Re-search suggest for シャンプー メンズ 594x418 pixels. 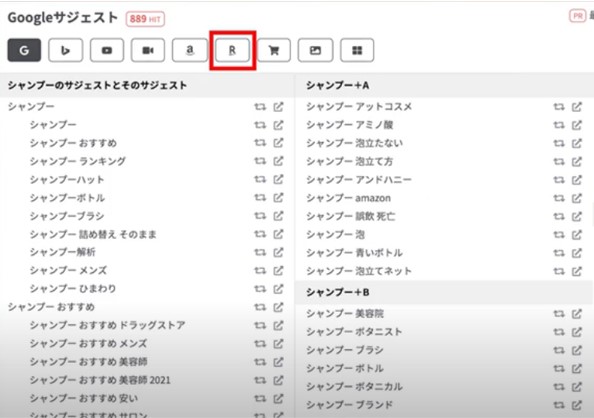(x=260, y=271)
